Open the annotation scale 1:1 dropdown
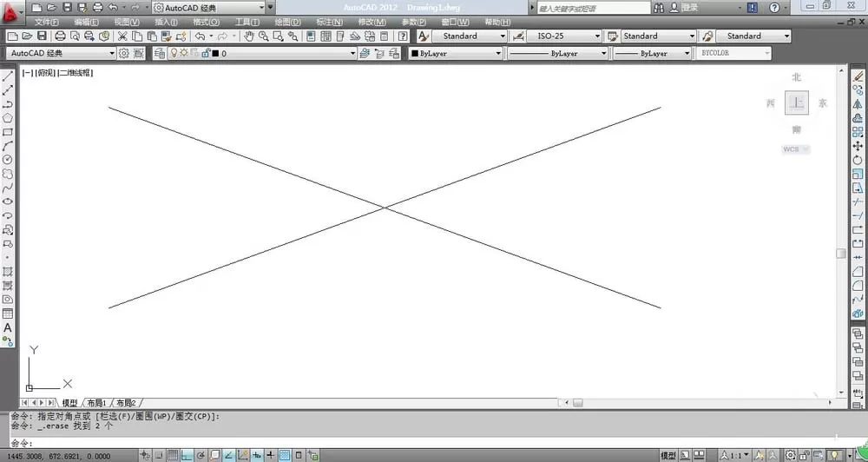 [736, 455]
